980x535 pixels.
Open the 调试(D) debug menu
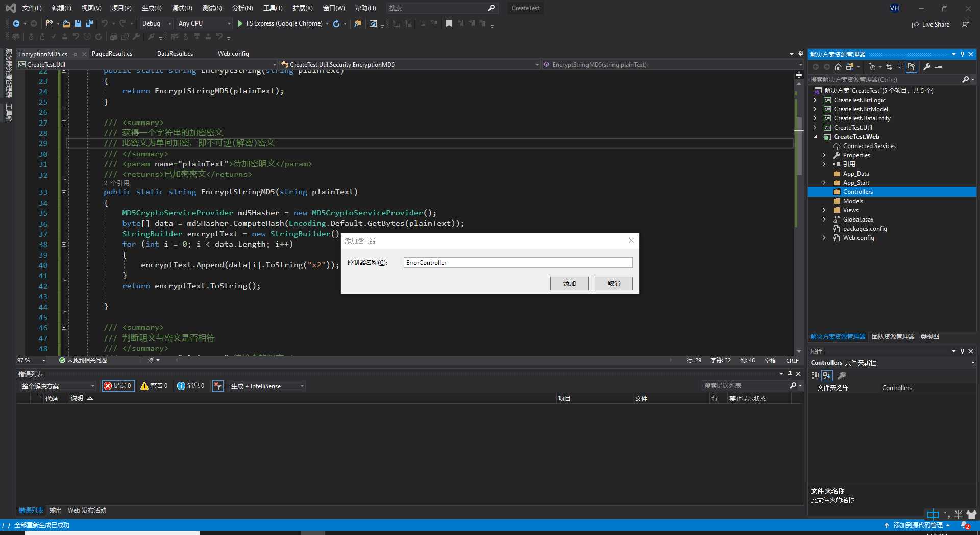coord(182,8)
